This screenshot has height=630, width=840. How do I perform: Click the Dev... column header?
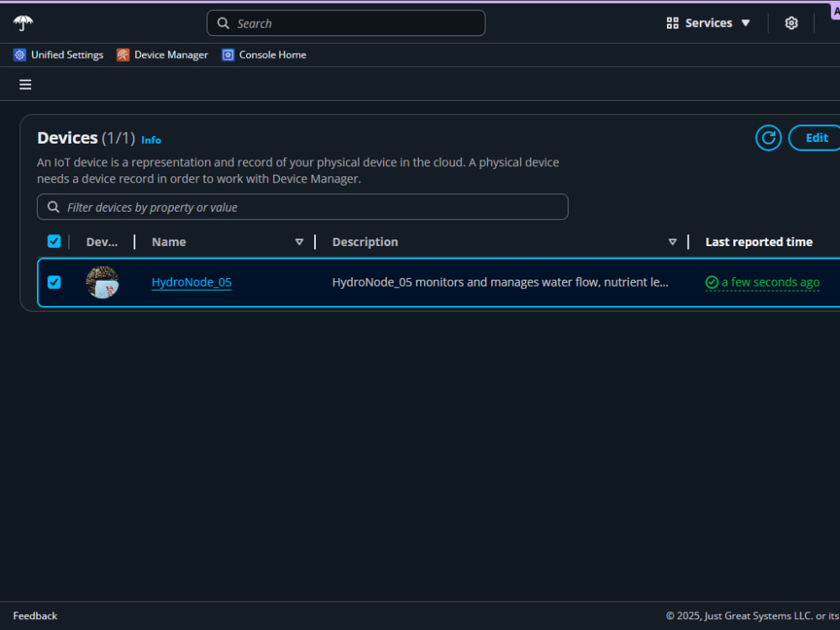(102, 242)
